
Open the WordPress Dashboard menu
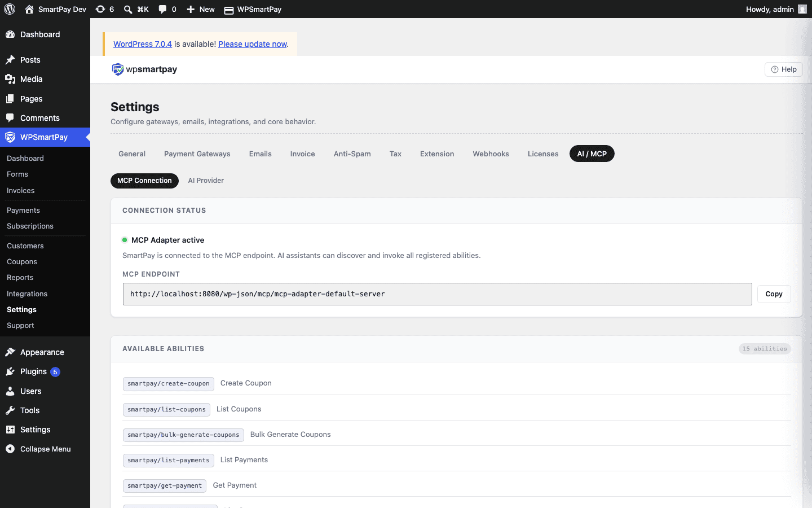(45, 34)
